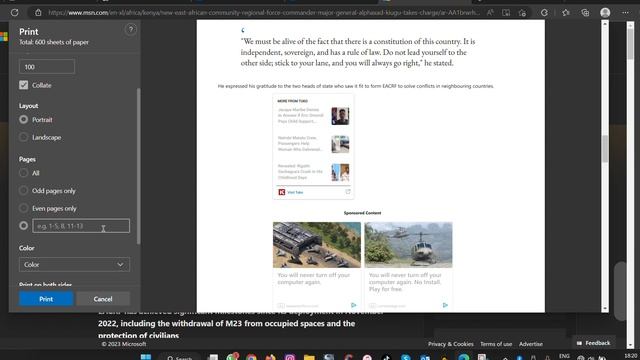This screenshot has width=640, height=360.
Task: Choose Odd pages only option
Action: [24, 191]
